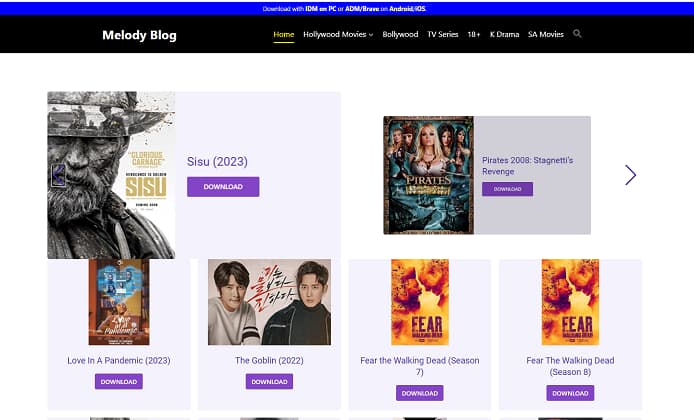Download Fear the Walking Dead Season 7

pyautogui.click(x=420, y=393)
